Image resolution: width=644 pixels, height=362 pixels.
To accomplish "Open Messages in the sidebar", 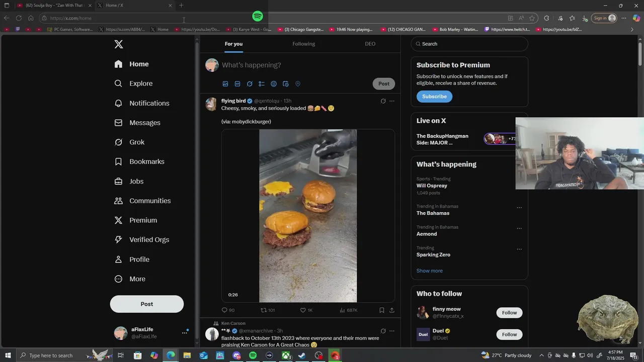I will [x=137, y=123].
